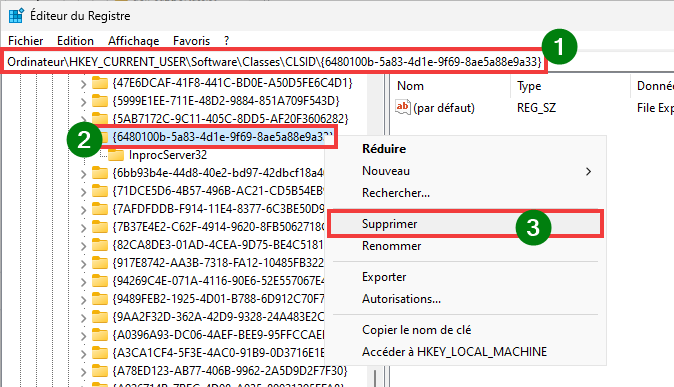
Task: Click the folder icon of {6bb93b4e-44d8...}
Action: [100, 172]
